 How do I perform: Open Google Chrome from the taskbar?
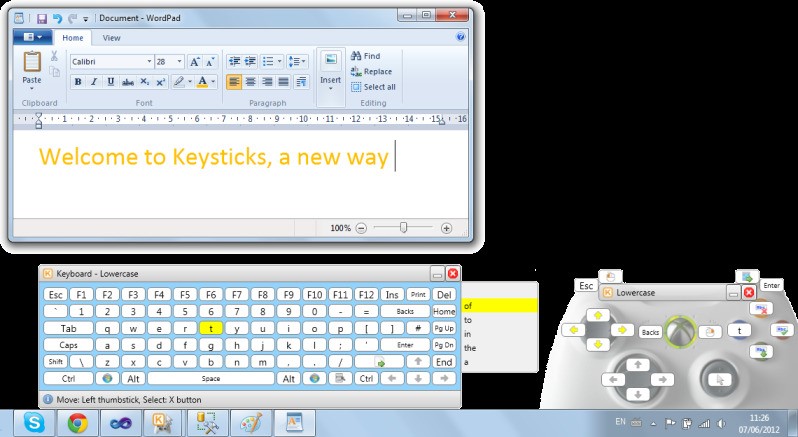77,423
